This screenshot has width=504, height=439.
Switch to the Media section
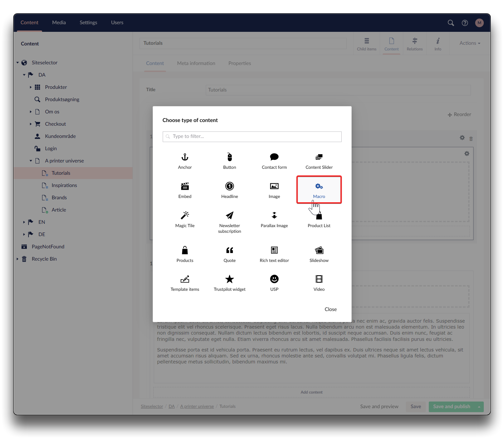click(x=59, y=23)
